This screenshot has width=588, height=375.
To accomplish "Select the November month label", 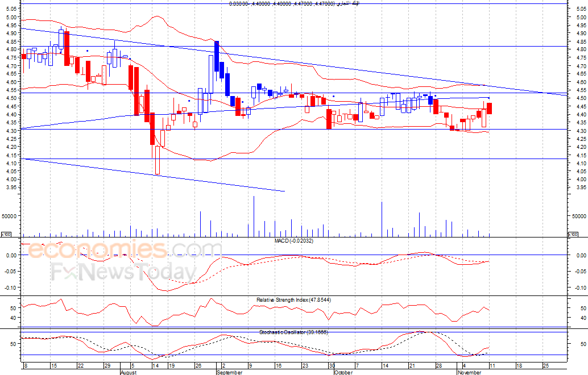I will pyautogui.click(x=469, y=372).
